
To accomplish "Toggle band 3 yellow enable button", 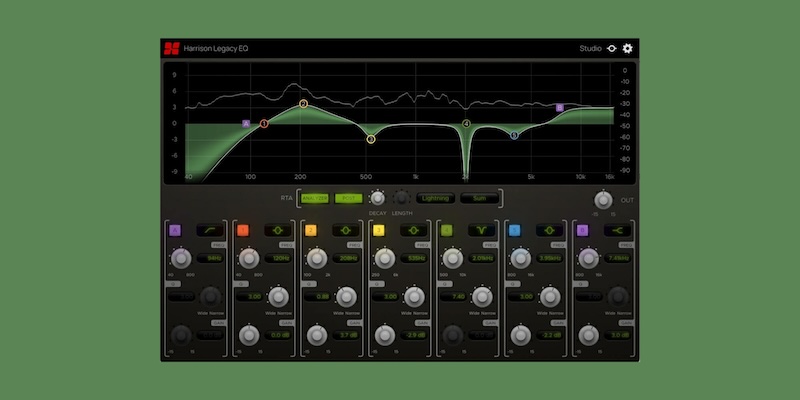I will pyautogui.click(x=379, y=231).
